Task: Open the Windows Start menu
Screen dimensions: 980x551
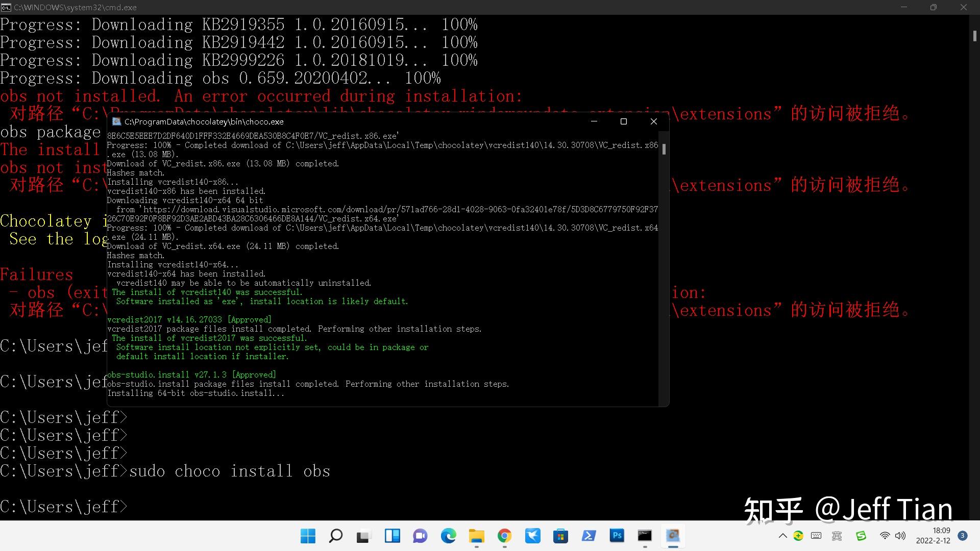Action: pos(308,536)
